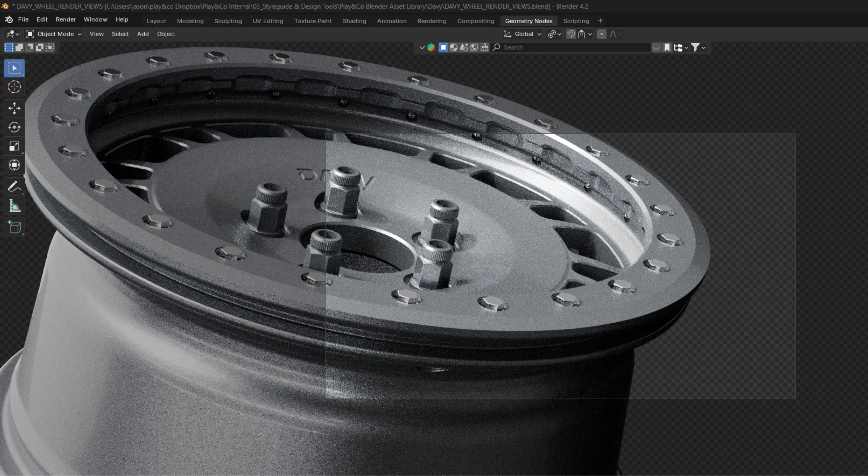The width and height of the screenshot is (868, 476).
Task: Click the Select menu in viewport header
Action: tap(120, 34)
